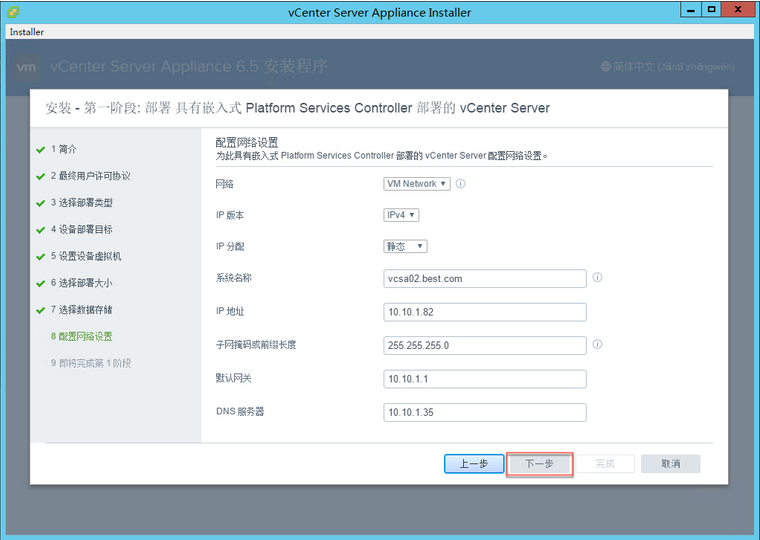
Task: Click the system name field vcsa02.best.com
Action: pyautogui.click(x=485, y=279)
